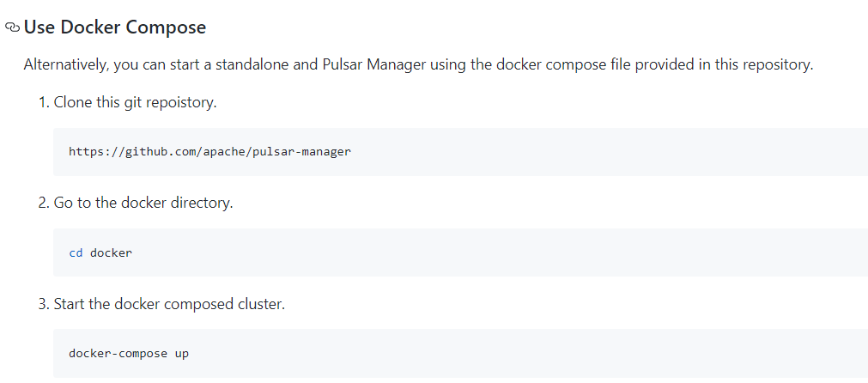Click the word cluster in step three
This screenshot has width=868, height=383.
tap(261, 304)
